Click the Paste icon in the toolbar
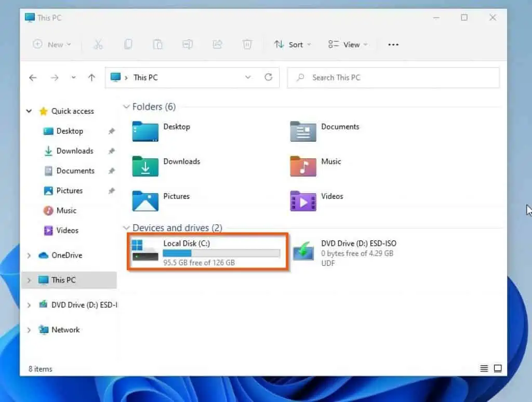The width and height of the screenshot is (532, 402). (x=157, y=44)
